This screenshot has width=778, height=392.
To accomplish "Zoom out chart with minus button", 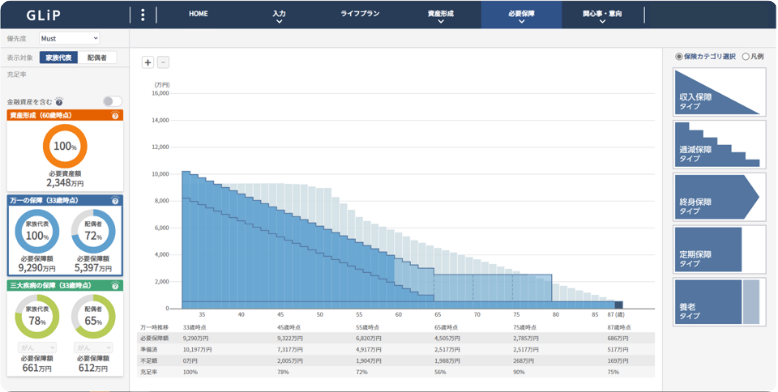I will click(x=163, y=63).
